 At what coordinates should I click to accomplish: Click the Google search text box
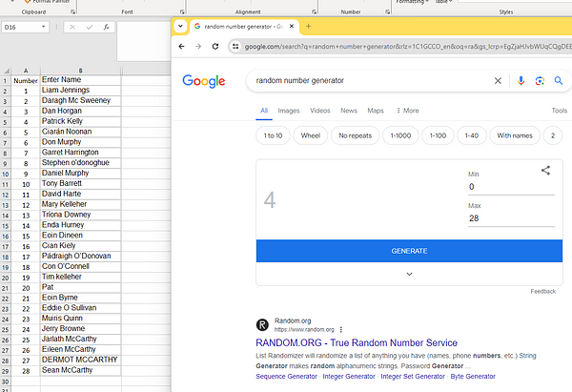click(372, 81)
